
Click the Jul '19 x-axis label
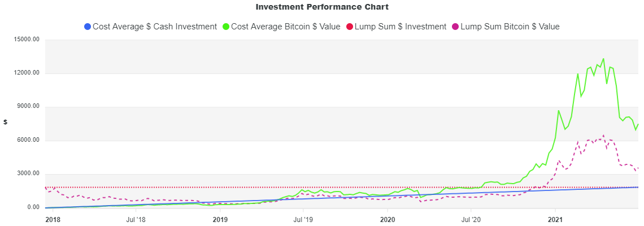(x=304, y=219)
